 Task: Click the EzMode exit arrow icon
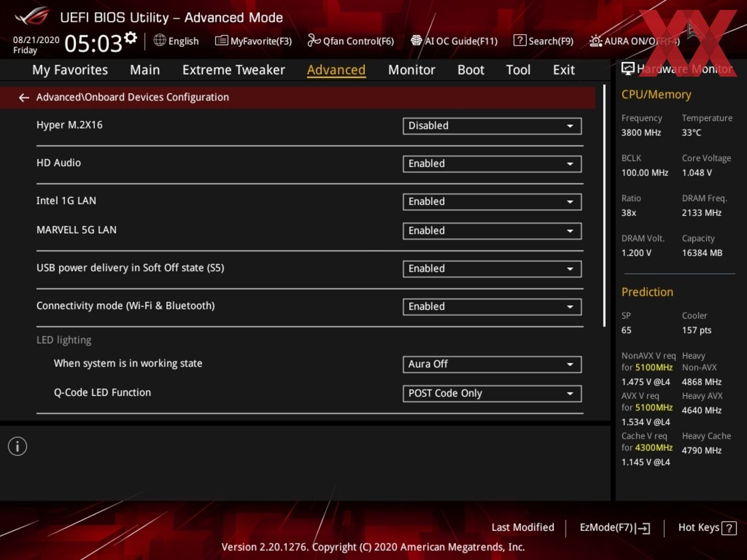(643, 528)
